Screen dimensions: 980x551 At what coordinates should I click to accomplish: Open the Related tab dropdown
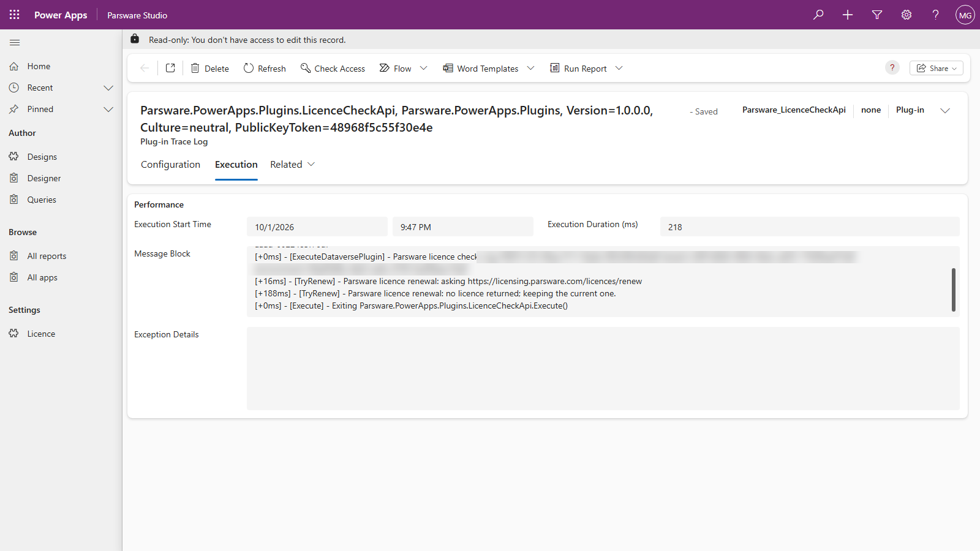pos(292,164)
